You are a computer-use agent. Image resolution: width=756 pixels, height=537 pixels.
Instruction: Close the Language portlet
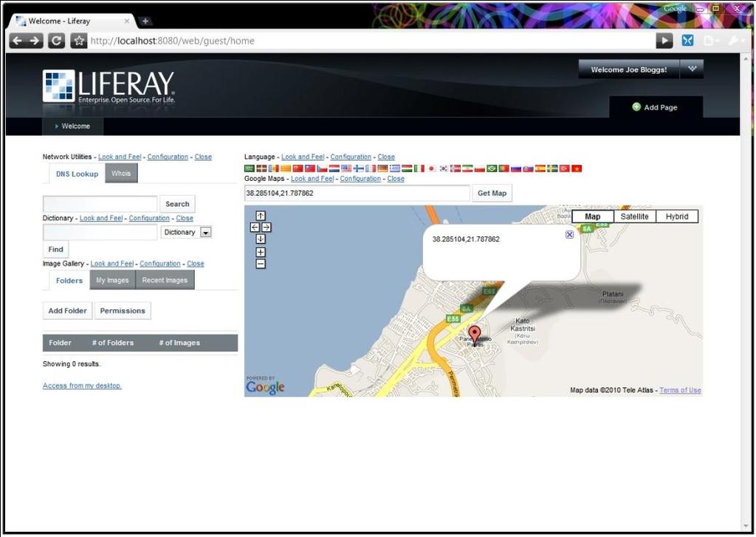(x=386, y=157)
